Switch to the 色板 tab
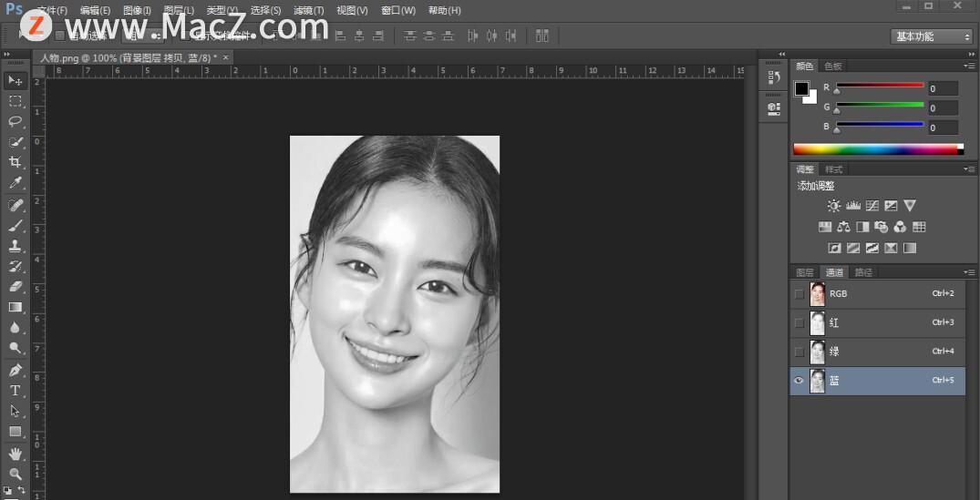 coord(833,66)
